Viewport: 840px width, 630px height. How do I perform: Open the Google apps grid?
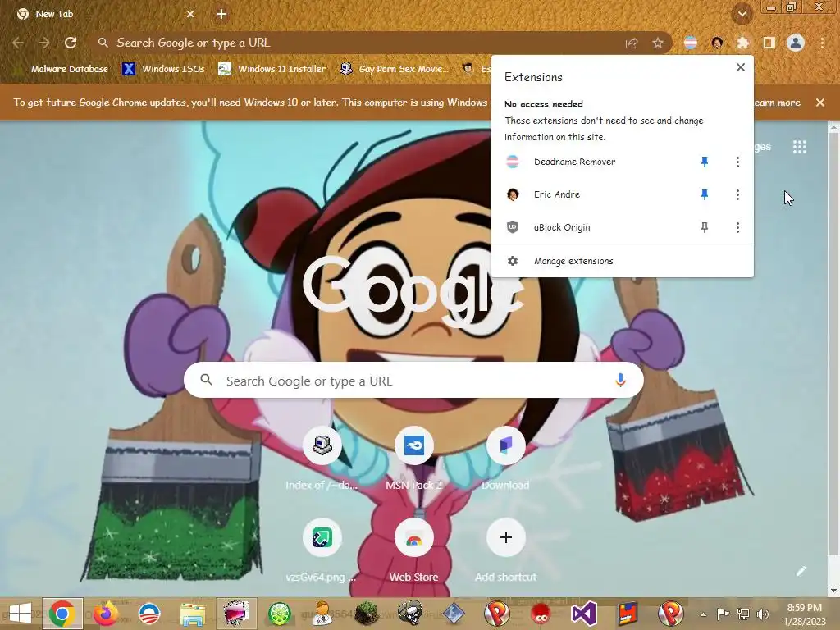pyautogui.click(x=799, y=147)
